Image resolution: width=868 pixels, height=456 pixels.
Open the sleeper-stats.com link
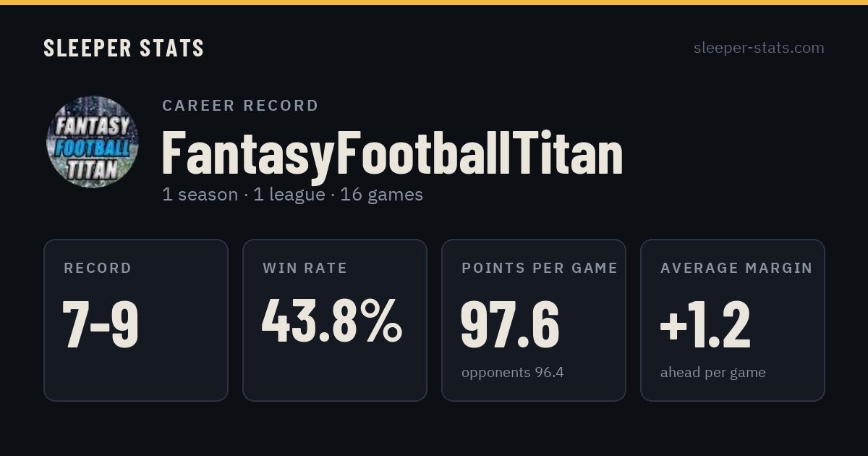pos(759,48)
